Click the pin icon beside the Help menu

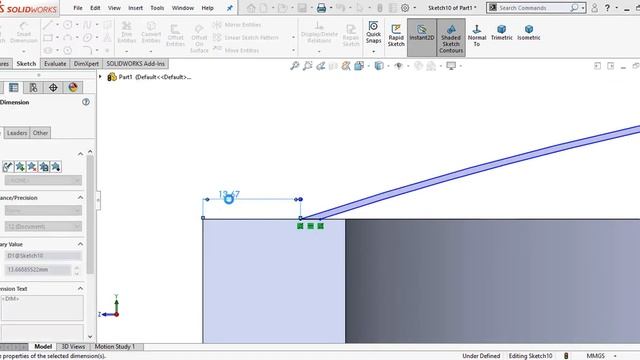point(230,8)
